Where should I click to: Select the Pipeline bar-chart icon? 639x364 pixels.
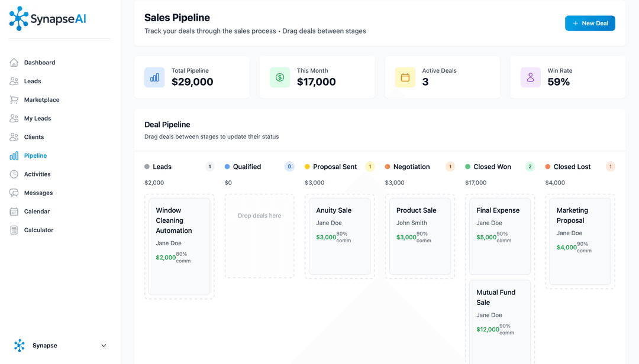[13, 155]
